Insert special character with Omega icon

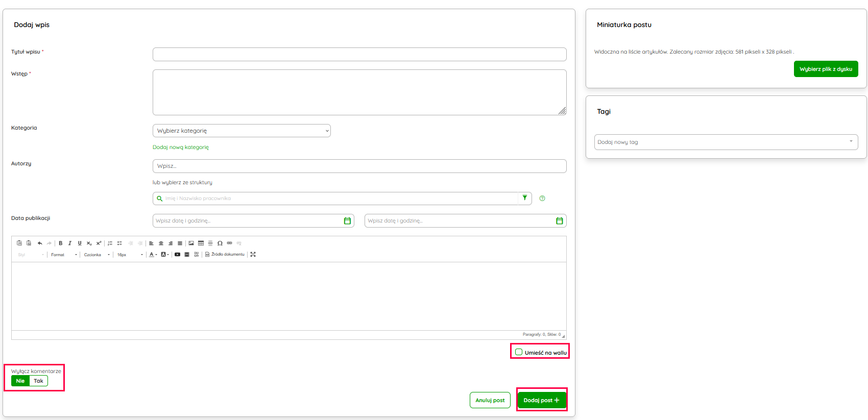[220, 243]
